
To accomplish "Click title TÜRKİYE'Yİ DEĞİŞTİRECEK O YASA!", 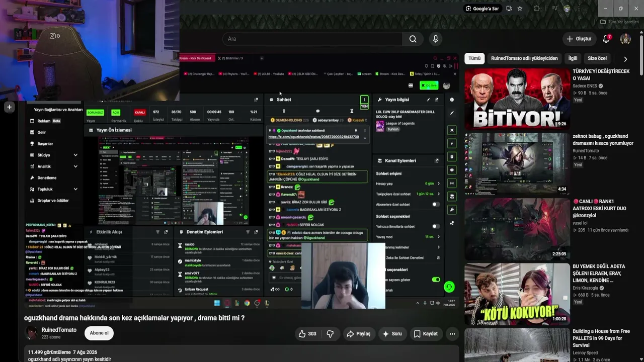I will [x=601, y=75].
